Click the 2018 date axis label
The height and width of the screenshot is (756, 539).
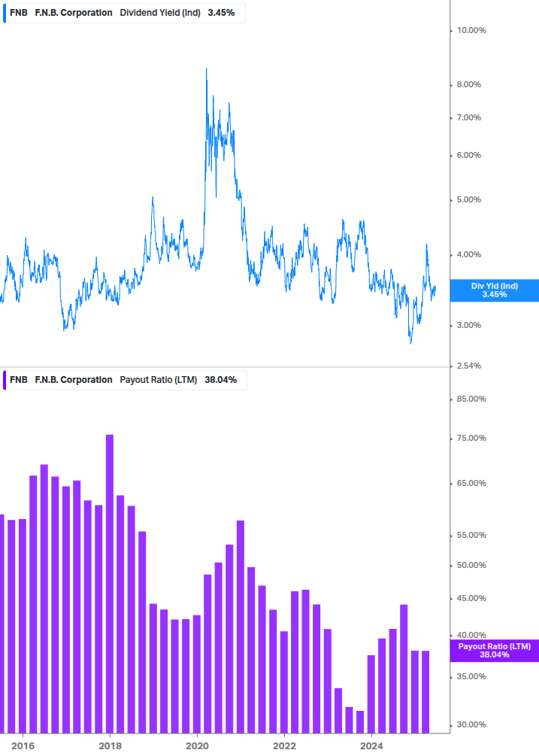tap(111, 746)
